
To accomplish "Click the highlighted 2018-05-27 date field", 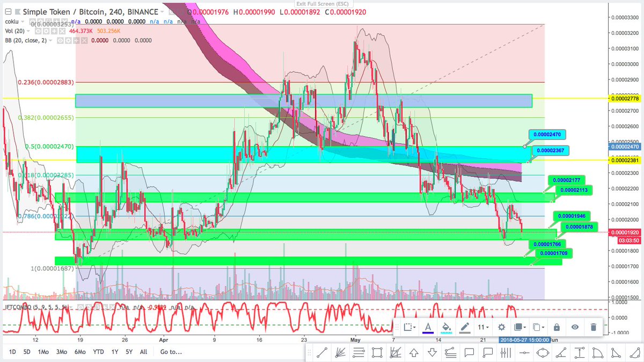I will pyautogui.click(x=525, y=339).
